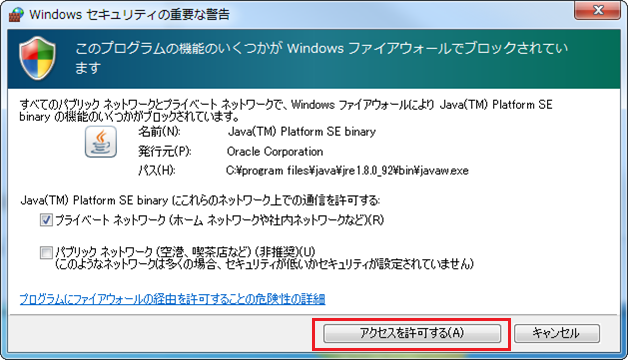Close the Windows security alert dialog
Screen dimensions: 628x360
(x=597, y=10)
